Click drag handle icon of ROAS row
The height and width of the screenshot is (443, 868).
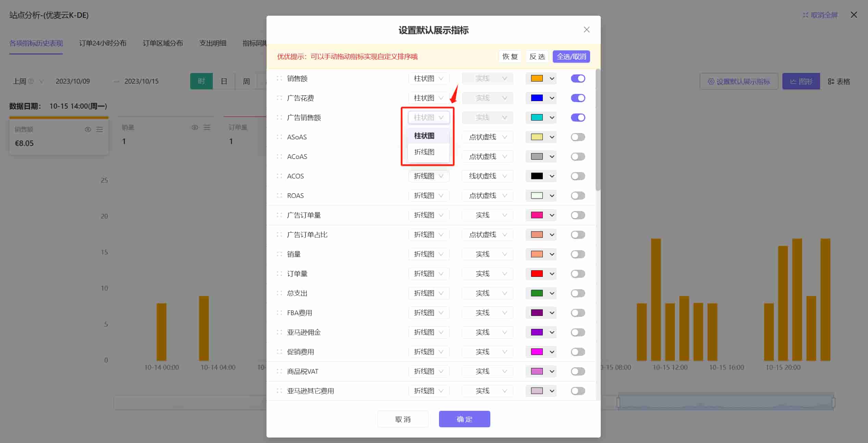pos(279,196)
